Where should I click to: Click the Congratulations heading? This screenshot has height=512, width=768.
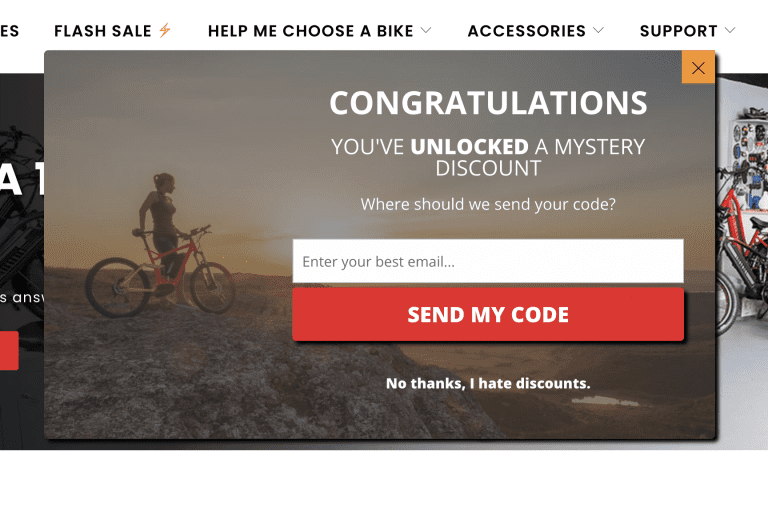[488, 103]
